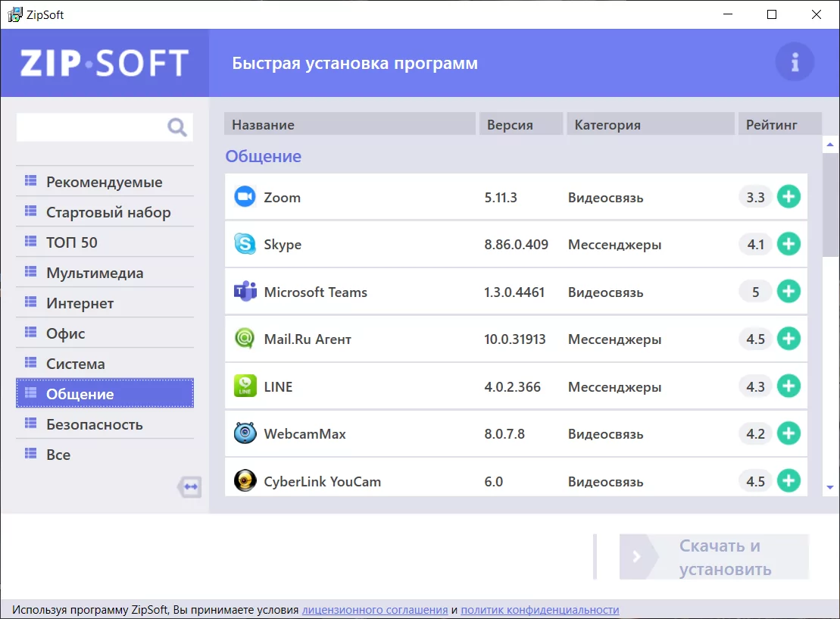The image size is (840, 619).
Task: Click the info icon in the header
Action: click(x=795, y=62)
